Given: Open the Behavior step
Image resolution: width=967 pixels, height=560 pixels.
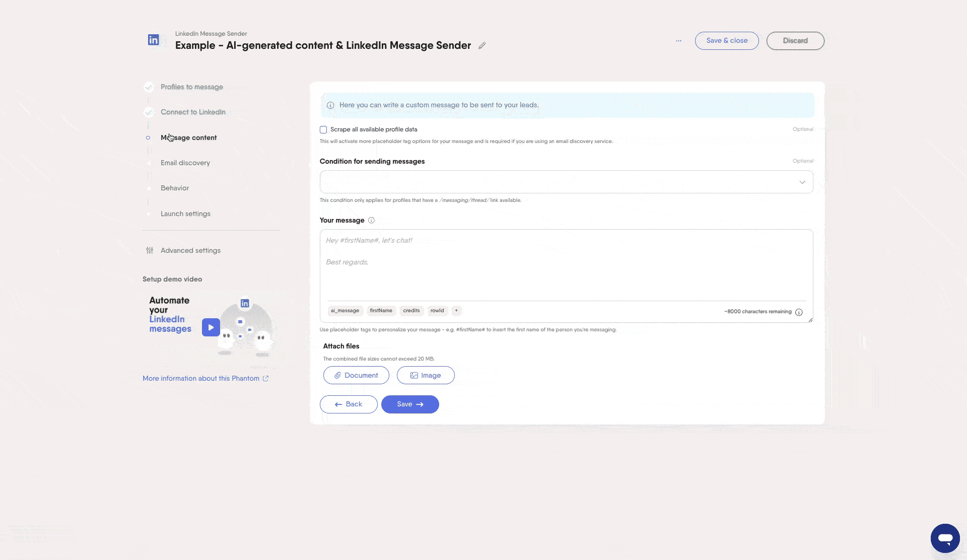Looking at the screenshot, I should tap(175, 188).
